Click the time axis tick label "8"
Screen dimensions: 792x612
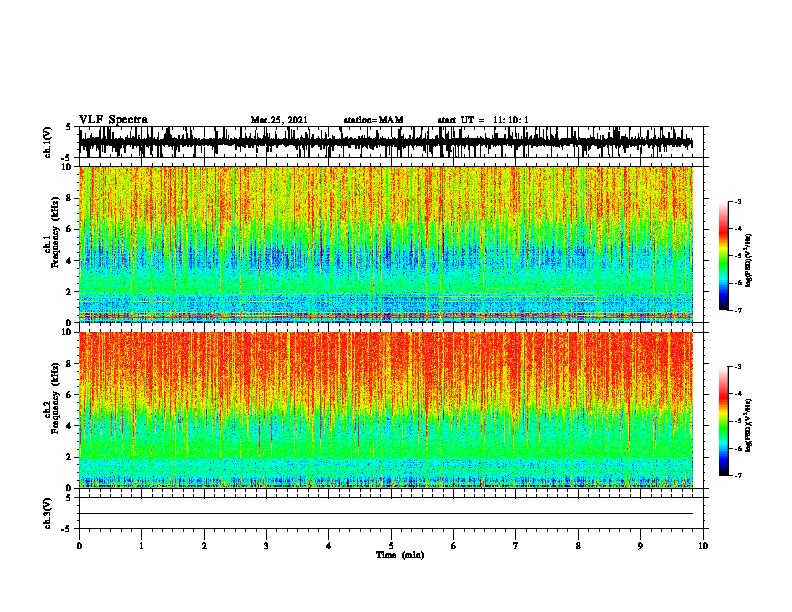(578, 546)
